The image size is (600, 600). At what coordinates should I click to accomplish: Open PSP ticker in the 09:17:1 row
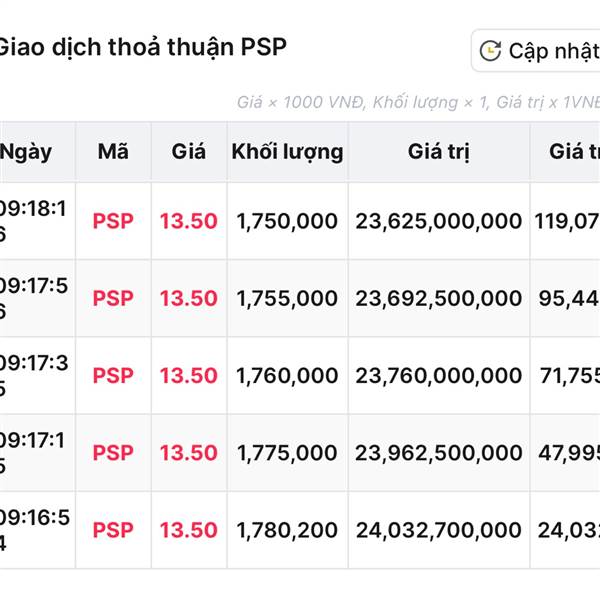pos(113,453)
